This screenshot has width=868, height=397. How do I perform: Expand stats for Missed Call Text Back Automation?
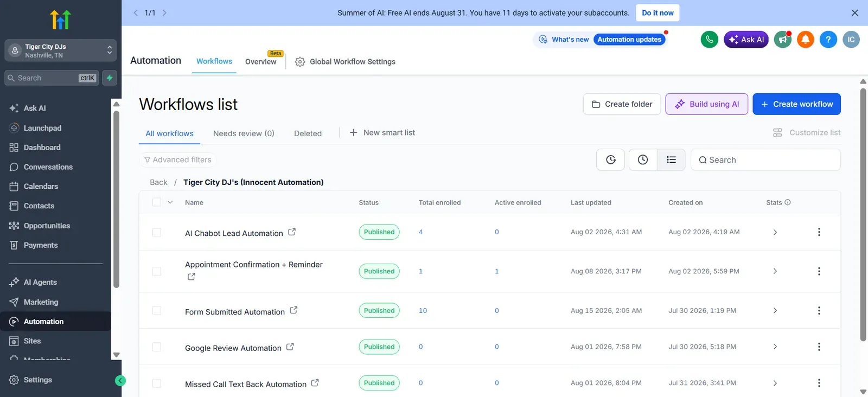click(775, 383)
